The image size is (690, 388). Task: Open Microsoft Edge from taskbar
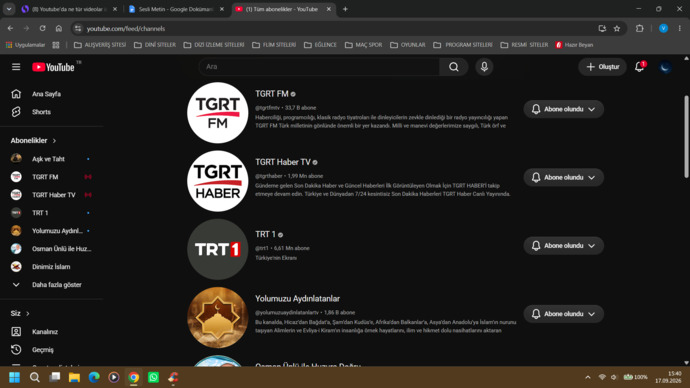pos(94,377)
